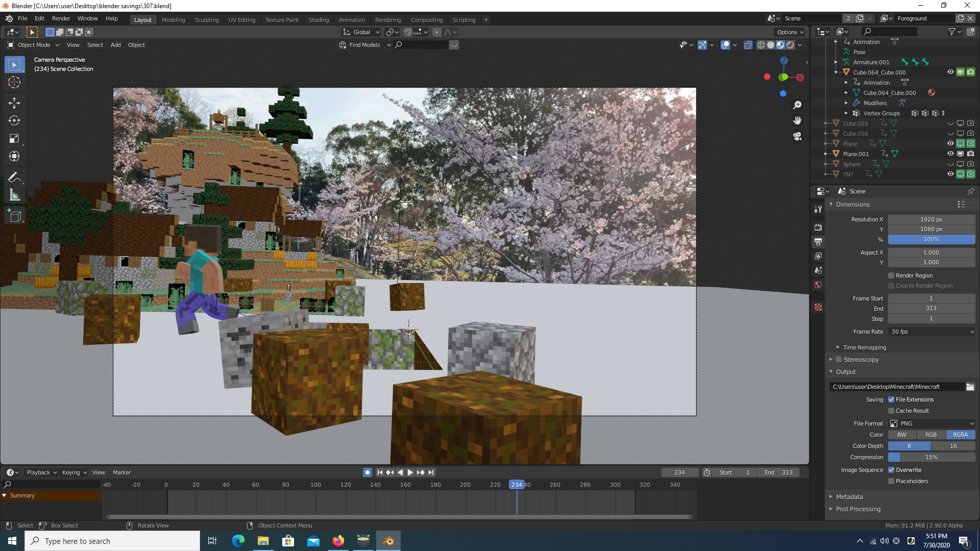
Task: Switch to the Shading workspace tab
Action: click(x=318, y=19)
